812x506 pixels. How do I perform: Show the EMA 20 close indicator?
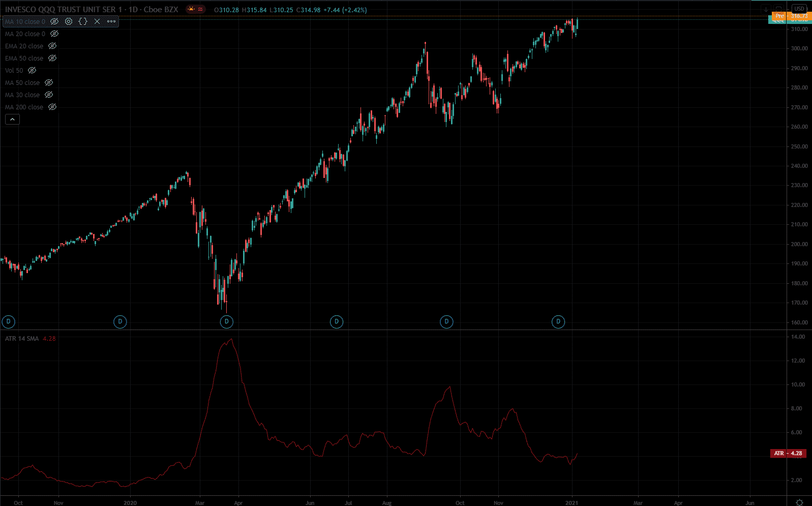pos(52,46)
